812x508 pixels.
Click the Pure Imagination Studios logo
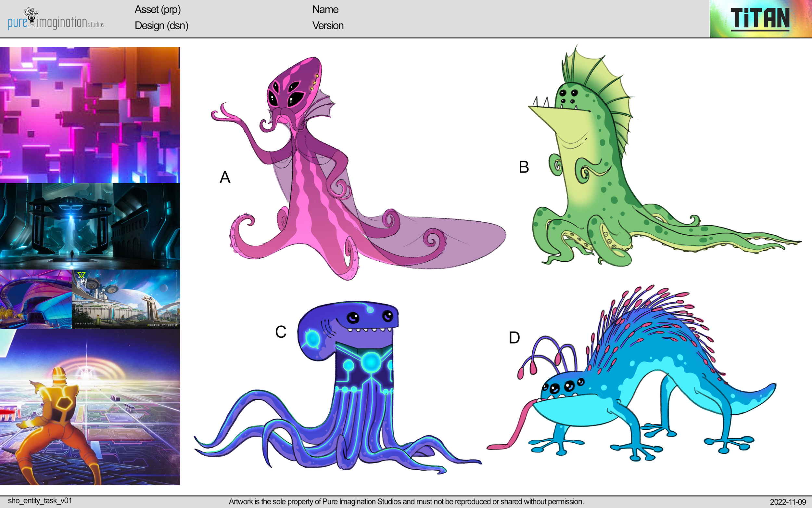[56, 19]
